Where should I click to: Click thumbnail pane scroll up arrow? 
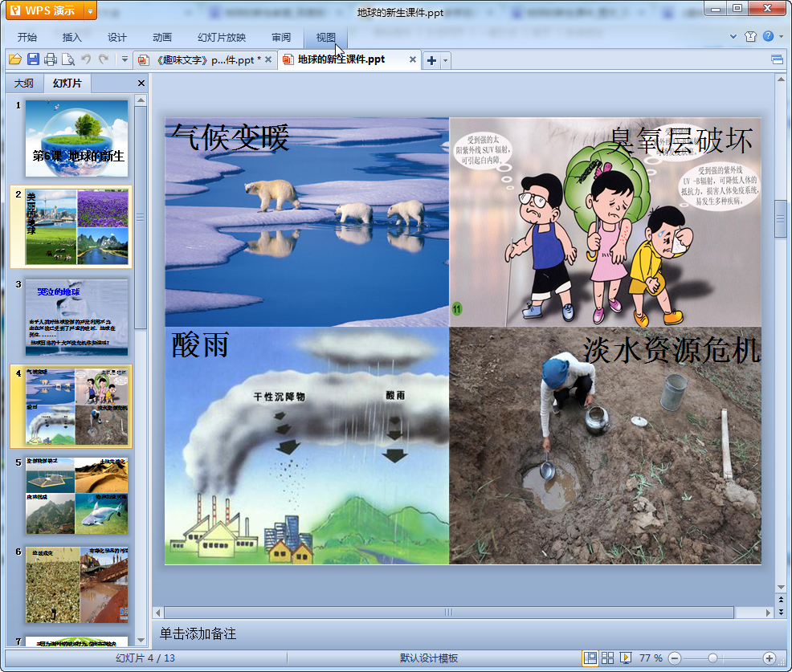pyautogui.click(x=141, y=100)
